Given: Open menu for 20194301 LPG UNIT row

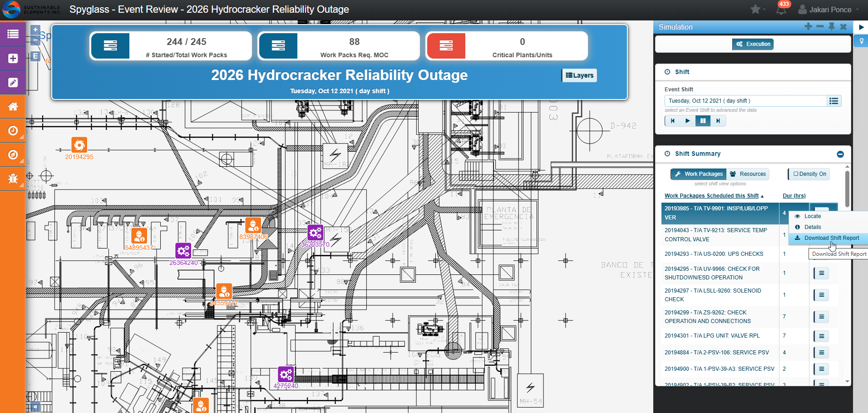Looking at the screenshot, I should tap(821, 336).
